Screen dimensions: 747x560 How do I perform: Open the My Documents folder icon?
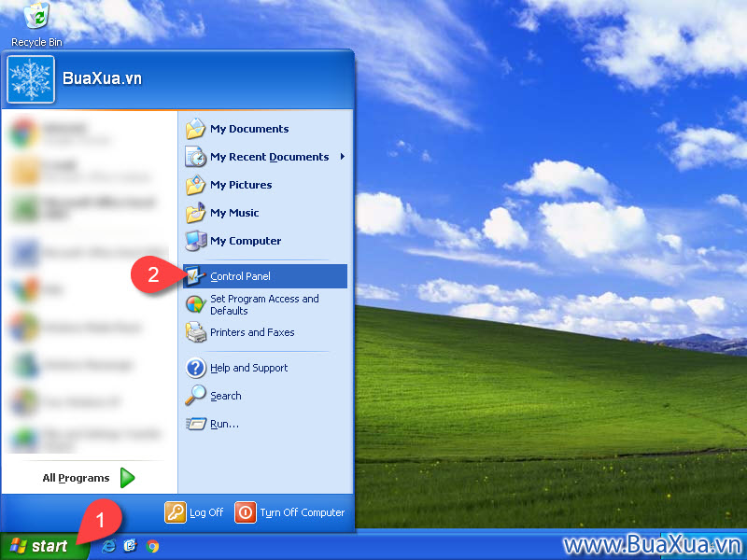[x=195, y=129]
